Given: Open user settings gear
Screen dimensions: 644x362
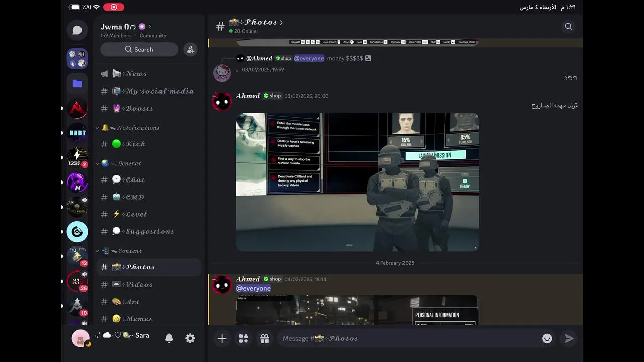Looking at the screenshot, I should (x=190, y=338).
